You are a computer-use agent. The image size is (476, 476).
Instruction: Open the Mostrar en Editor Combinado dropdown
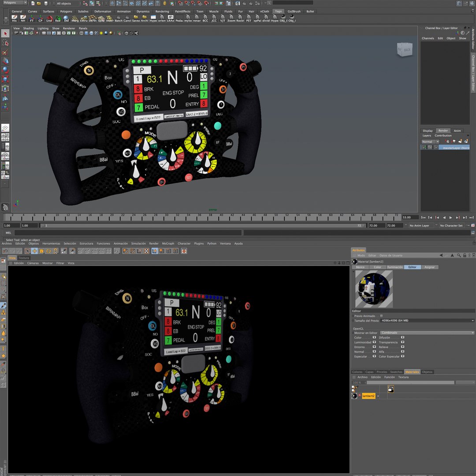coord(427,333)
